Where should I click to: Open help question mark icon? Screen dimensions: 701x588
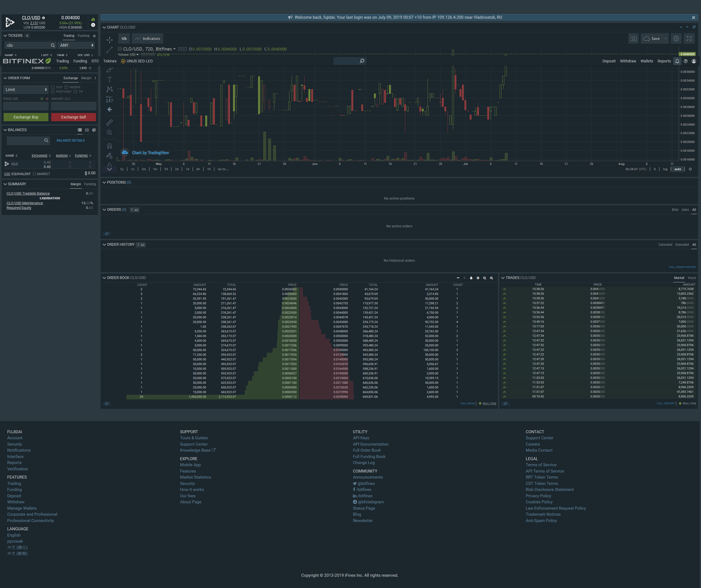(685, 61)
